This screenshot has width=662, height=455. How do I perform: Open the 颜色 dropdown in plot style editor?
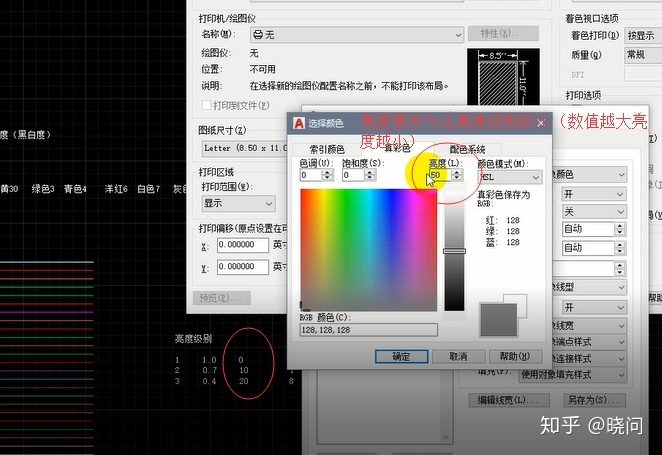tap(589, 174)
